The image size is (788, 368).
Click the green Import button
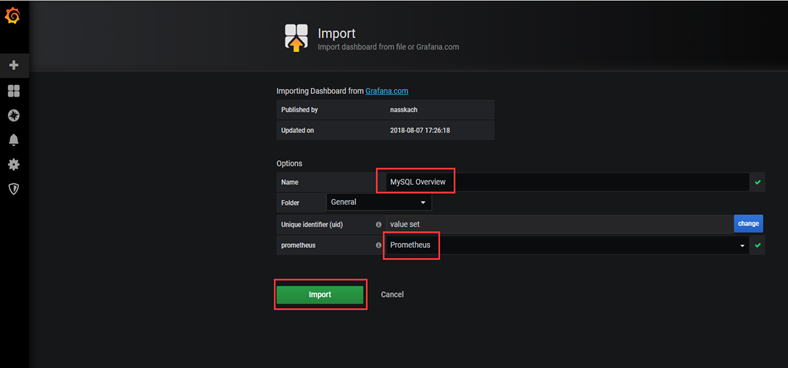(320, 295)
